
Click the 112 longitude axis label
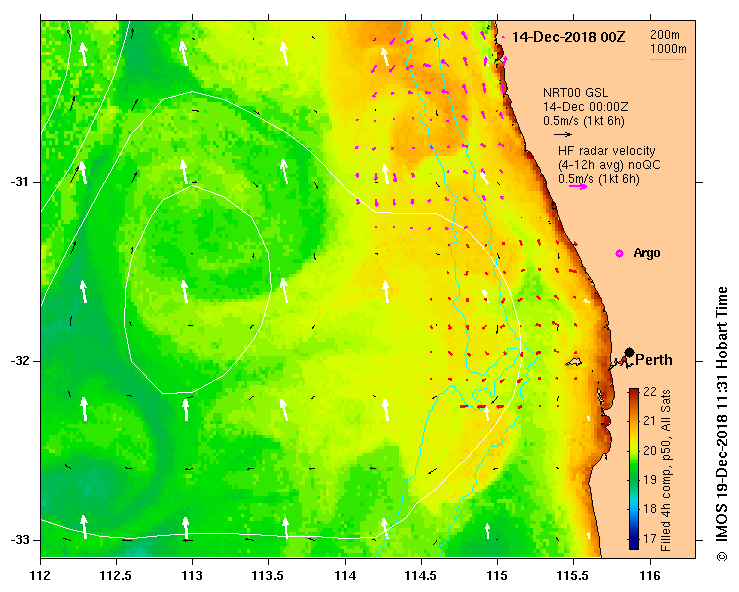pyautogui.click(x=41, y=576)
